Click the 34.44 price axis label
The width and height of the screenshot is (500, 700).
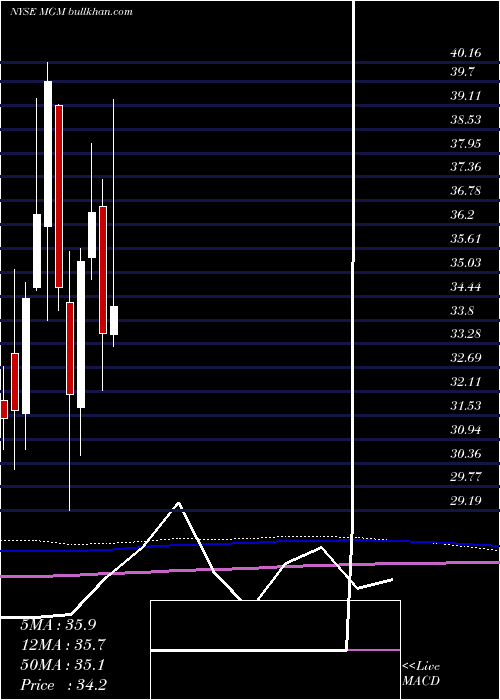(x=466, y=286)
